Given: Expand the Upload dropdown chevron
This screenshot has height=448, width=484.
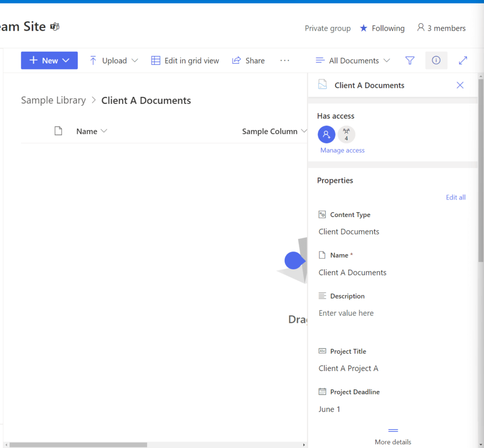Looking at the screenshot, I should point(135,60).
